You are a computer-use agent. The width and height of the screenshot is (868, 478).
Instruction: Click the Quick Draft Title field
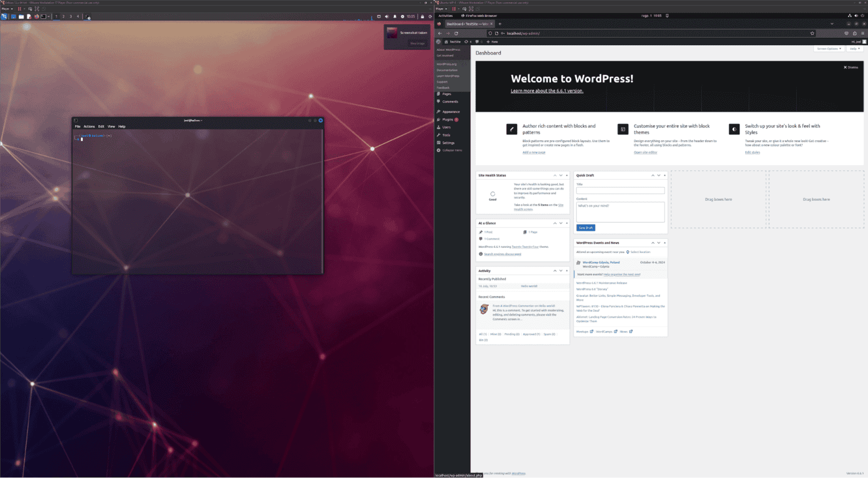coord(620,191)
